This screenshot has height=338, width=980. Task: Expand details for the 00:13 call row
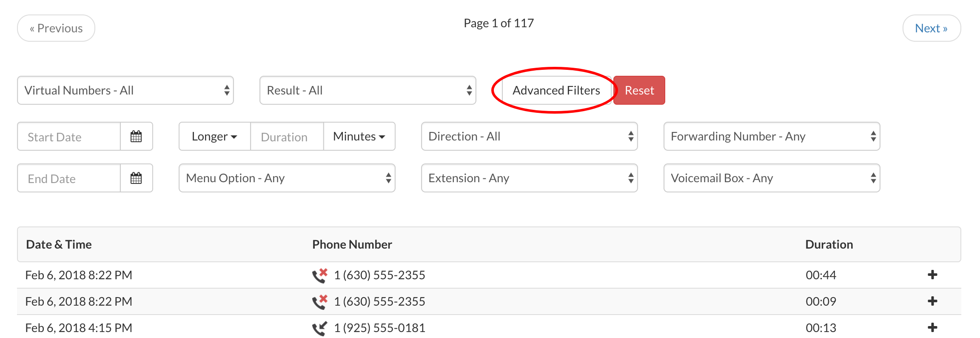932,327
